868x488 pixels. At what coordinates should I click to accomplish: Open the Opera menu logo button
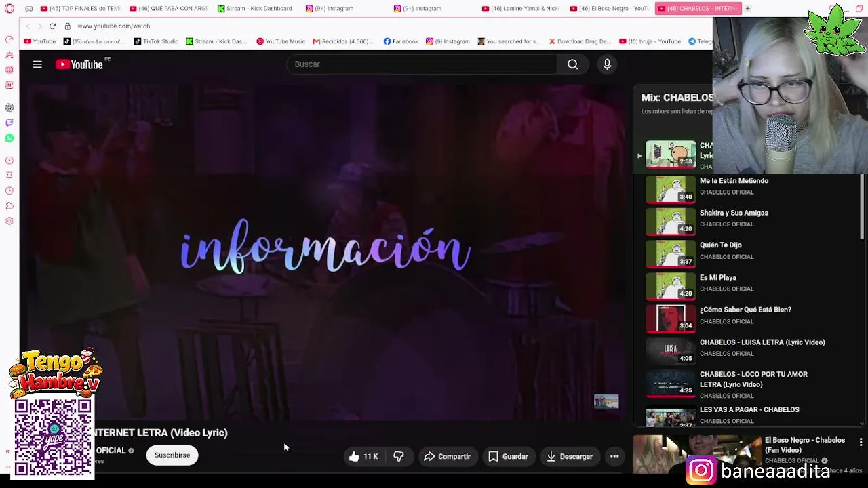point(9,9)
